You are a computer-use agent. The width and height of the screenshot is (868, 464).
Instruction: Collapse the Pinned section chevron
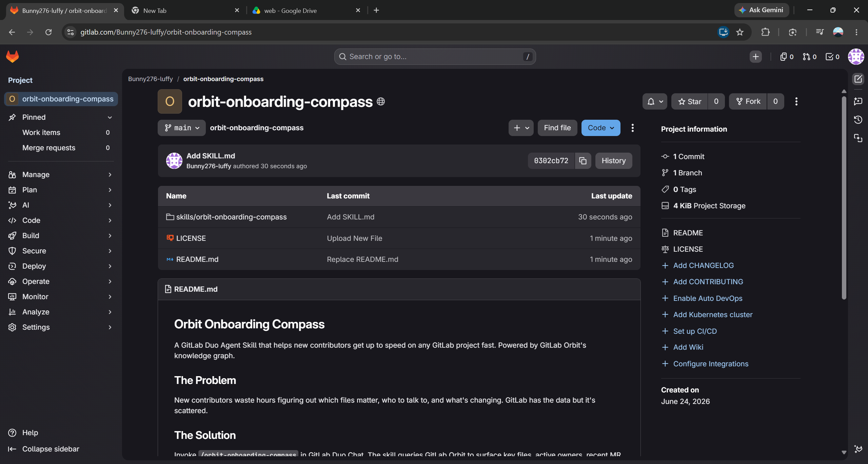(x=110, y=117)
